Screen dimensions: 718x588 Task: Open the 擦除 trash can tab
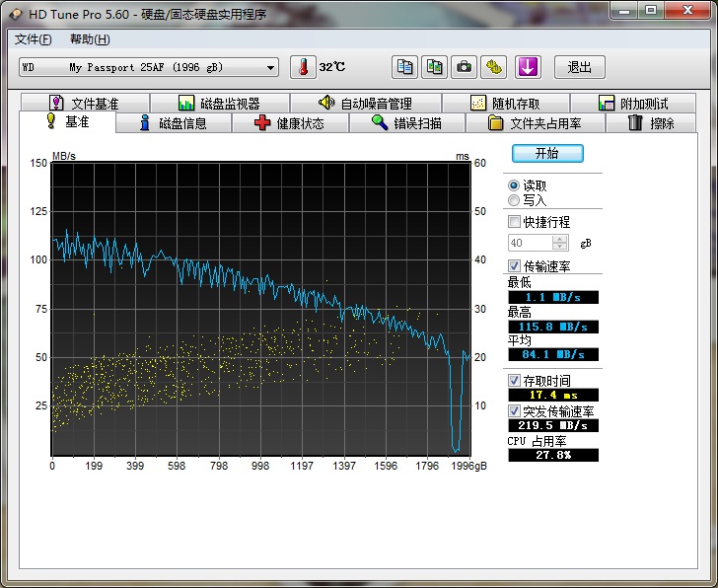[651, 123]
